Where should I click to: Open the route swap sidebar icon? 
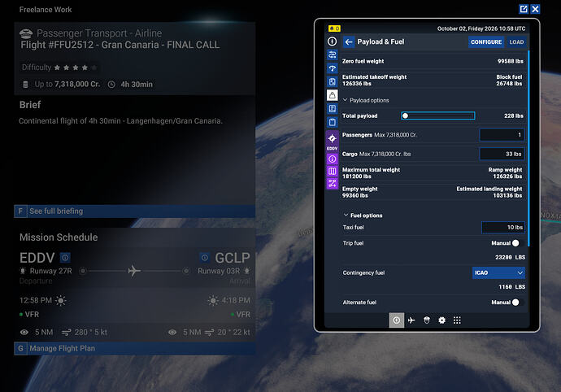pyautogui.click(x=333, y=54)
